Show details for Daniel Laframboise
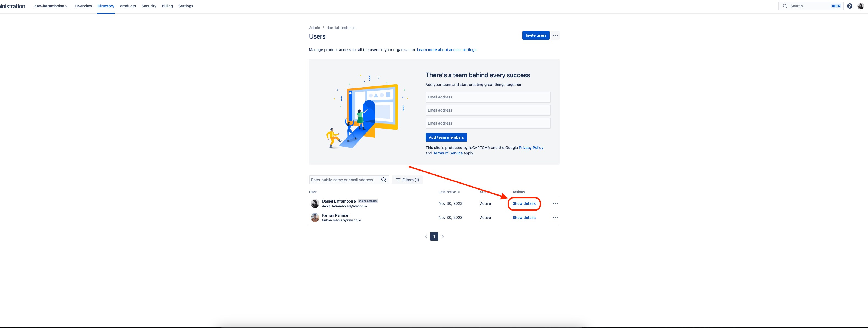Screen dimensions: 868x328 coord(524,203)
